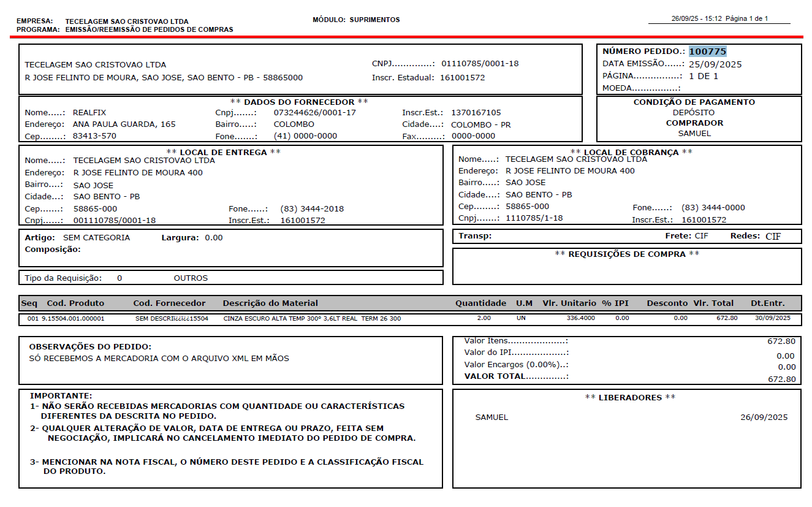Click the VALOR TOTAL label

[495, 376]
